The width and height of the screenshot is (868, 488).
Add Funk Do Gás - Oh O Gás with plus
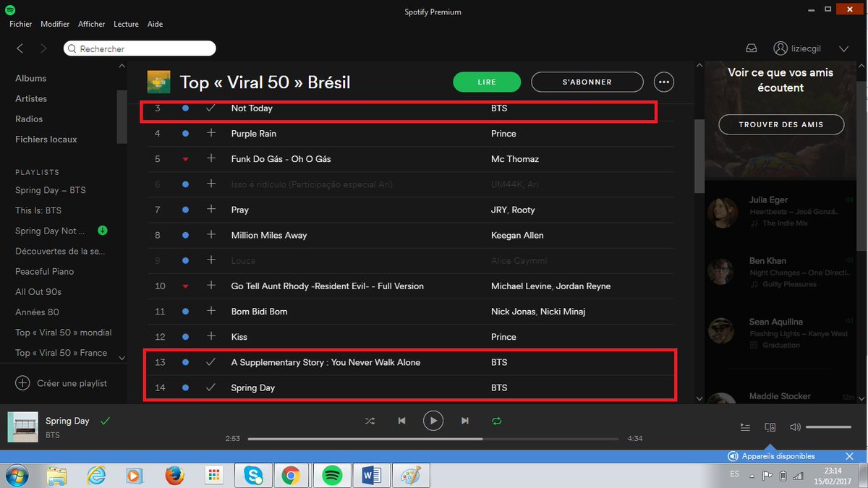tap(210, 158)
